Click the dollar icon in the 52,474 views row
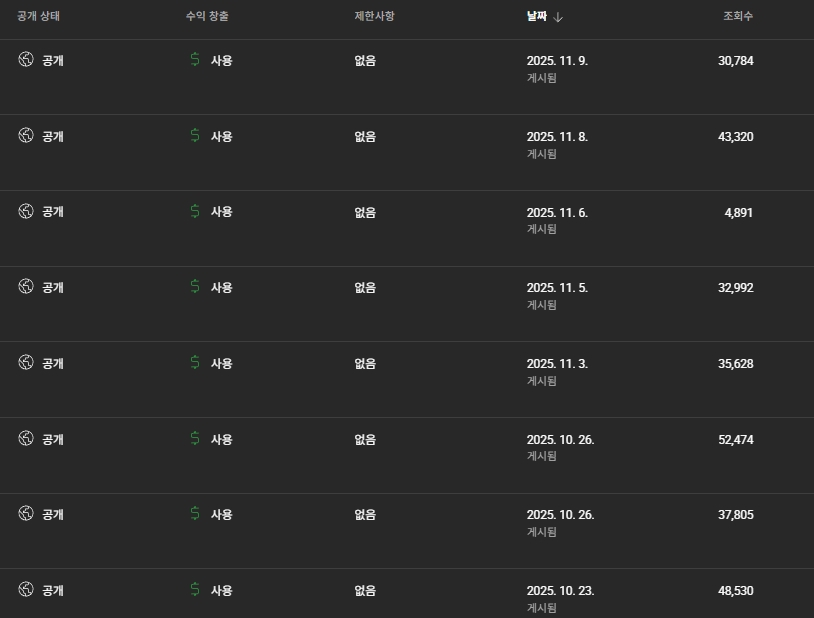814x618 pixels. pos(195,439)
